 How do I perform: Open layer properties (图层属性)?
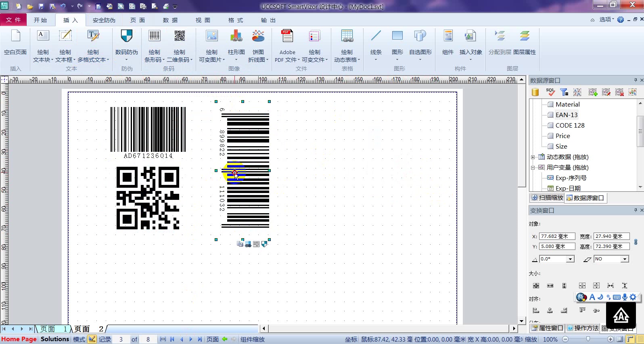pos(525,42)
